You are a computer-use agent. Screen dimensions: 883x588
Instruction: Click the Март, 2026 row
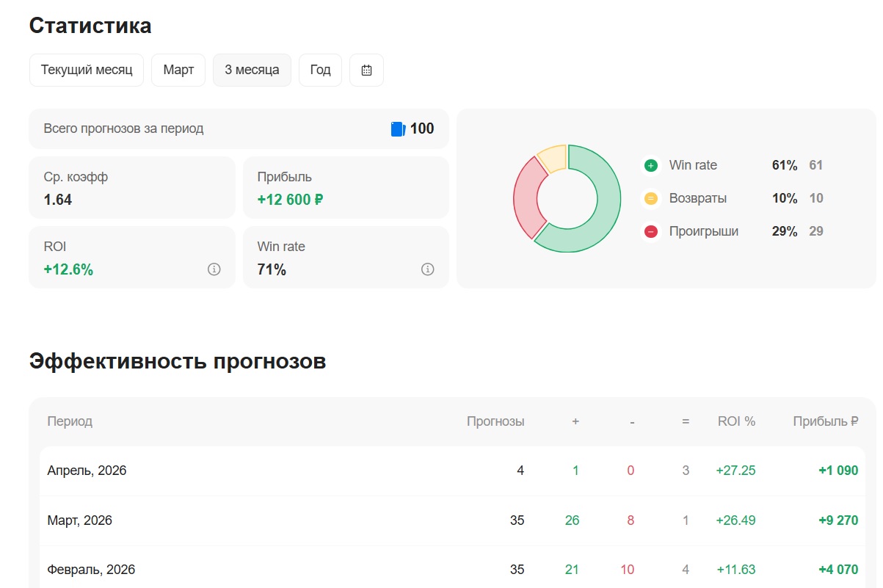click(x=452, y=520)
